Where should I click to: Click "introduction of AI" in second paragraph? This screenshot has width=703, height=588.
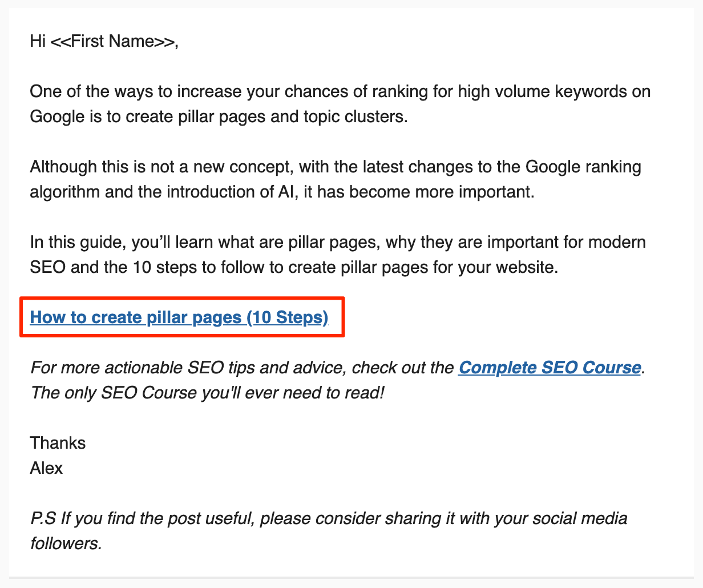coord(231,192)
